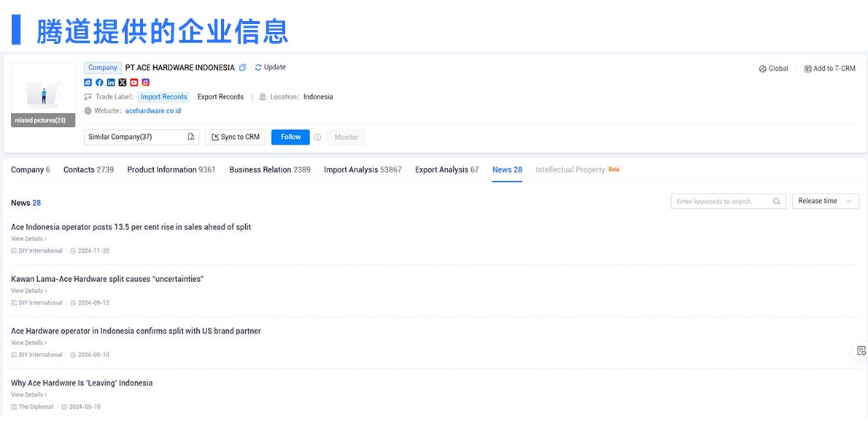Open the 13.5 per cent rise news headline
Image resolution: width=868 pixels, height=425 pixels.
[x=131, y=226]
